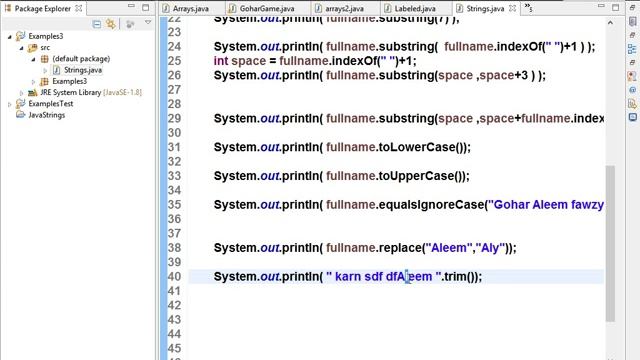Expand the Examples3 package node
This screenshot has width=640, height=360.
[33, 82]
